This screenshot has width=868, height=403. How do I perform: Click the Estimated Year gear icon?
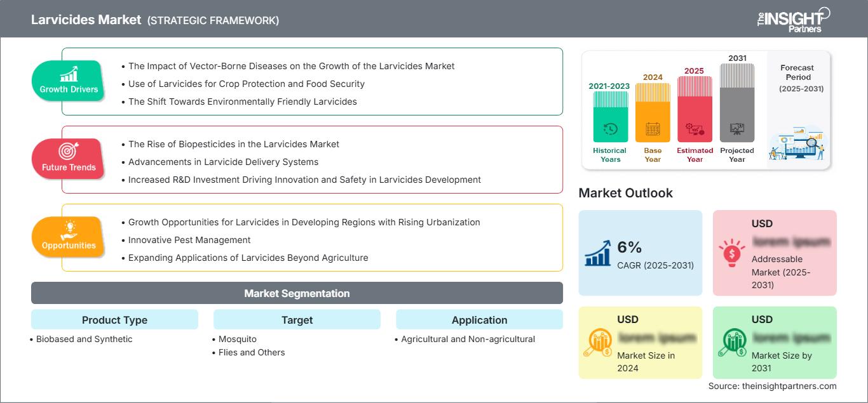(695, 129)
